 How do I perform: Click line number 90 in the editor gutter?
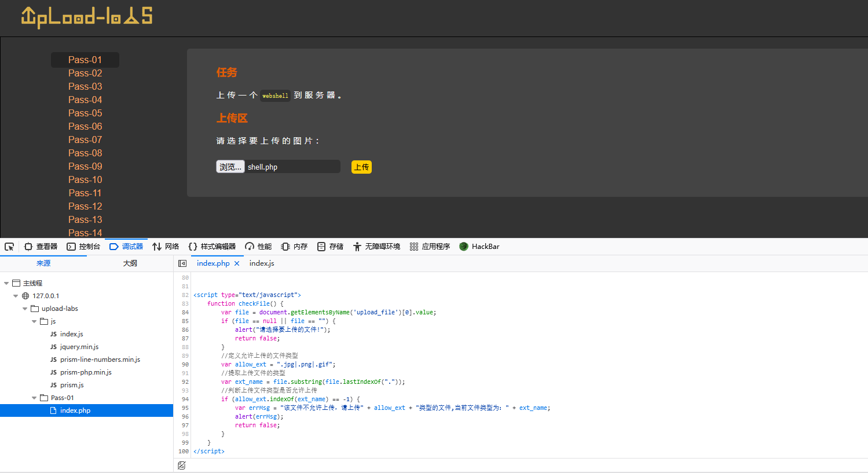click(x=185, y=365)
